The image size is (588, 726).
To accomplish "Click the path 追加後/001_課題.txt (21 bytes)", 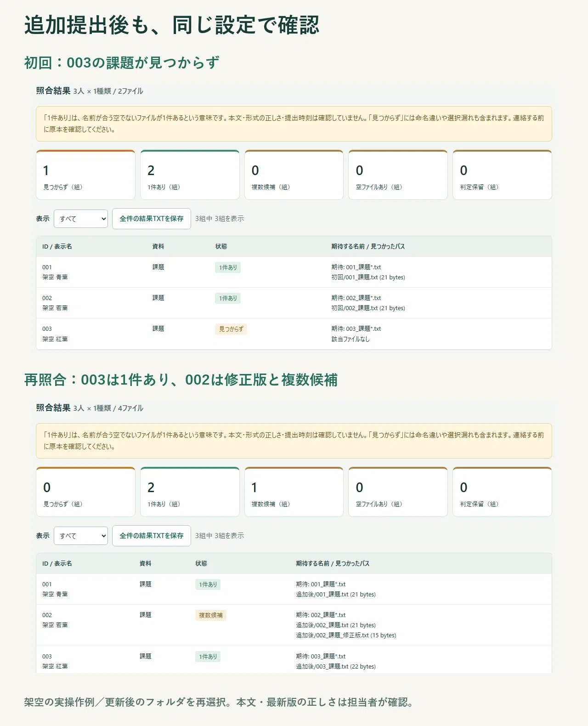I will pos(336,595).
